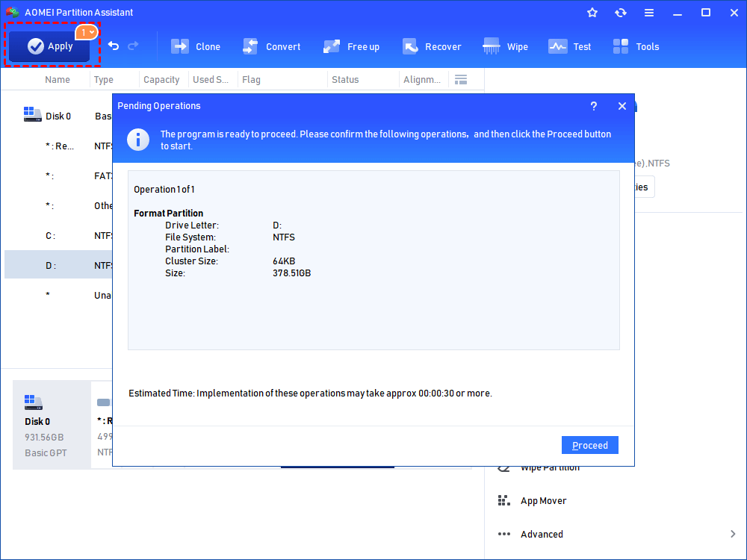Click the File System NTFS value
This screenshot has width=747, height=560.
point(283,237)
